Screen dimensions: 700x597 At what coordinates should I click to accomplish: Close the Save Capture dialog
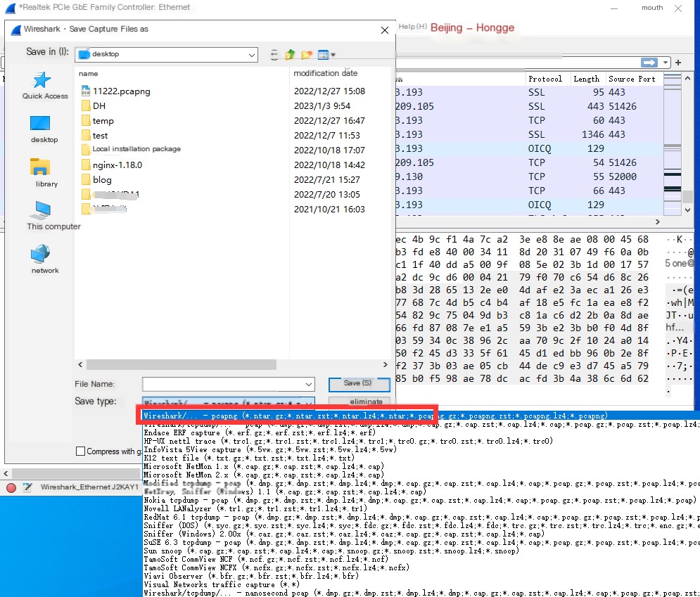(384, 30)
